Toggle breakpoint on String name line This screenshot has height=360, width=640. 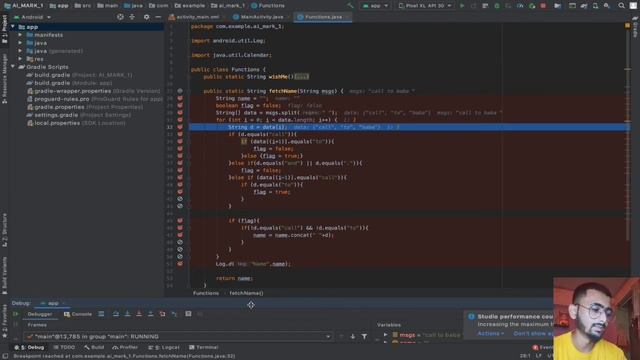pos(180,98)
